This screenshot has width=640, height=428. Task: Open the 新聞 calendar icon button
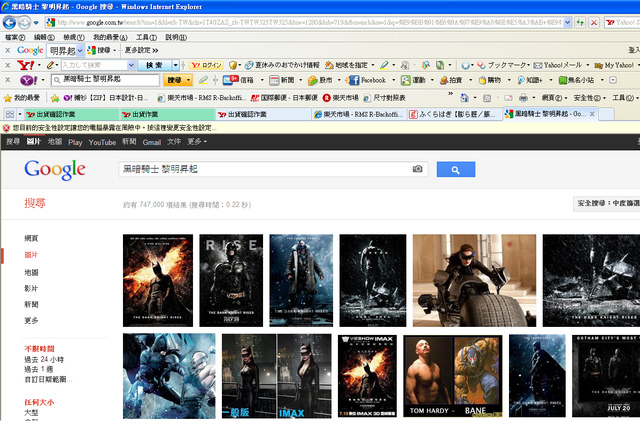[x=282, y=80]
